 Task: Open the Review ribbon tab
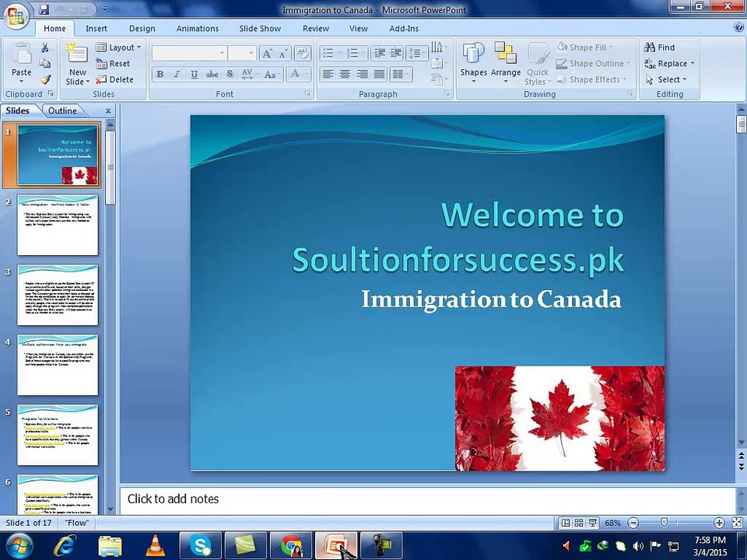316,29
